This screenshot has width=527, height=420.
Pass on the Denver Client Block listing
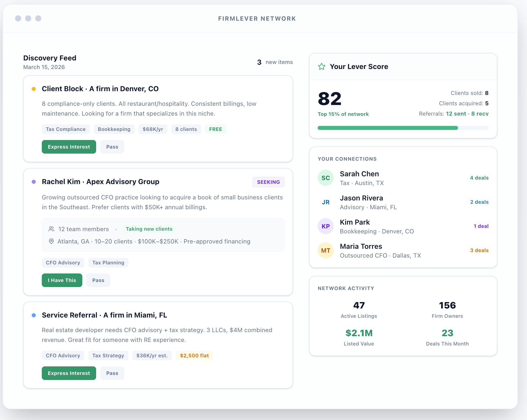tap(112, 147)
